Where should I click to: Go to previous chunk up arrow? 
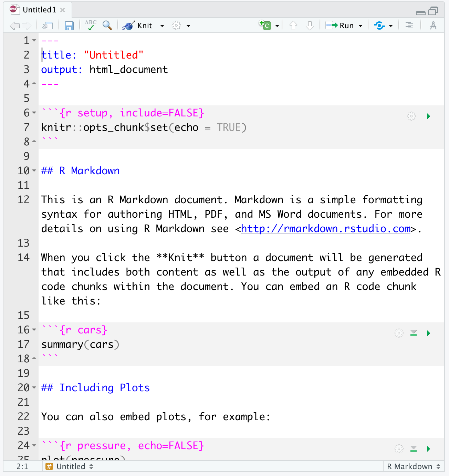point(293,25)
